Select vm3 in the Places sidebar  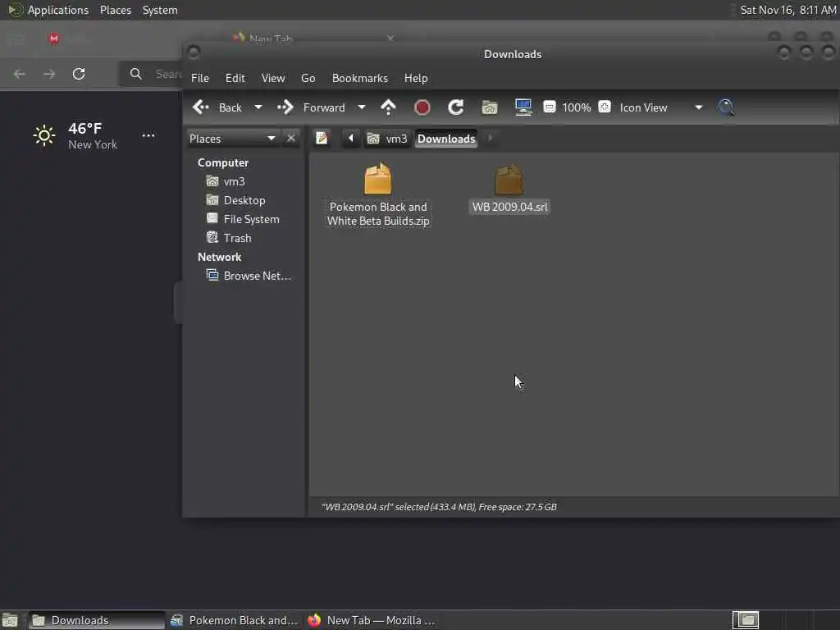[x=234, y=181]
